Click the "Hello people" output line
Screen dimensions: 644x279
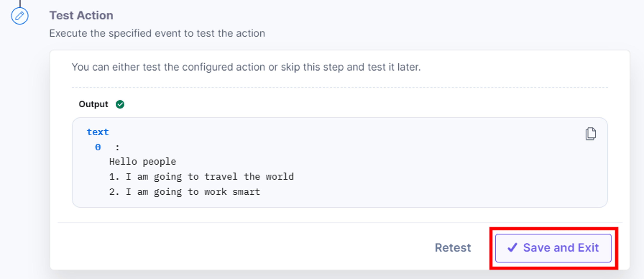coord(143,162)
